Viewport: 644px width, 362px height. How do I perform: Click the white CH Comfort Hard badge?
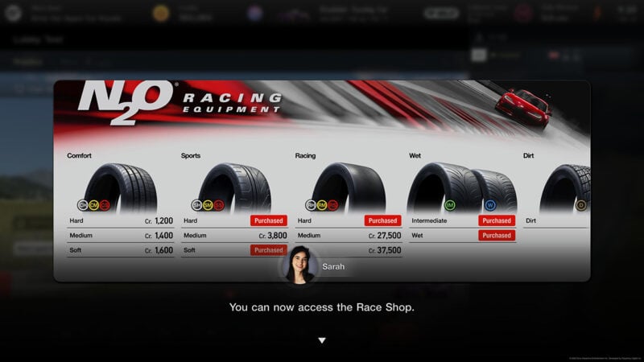(x=83, y=205)
